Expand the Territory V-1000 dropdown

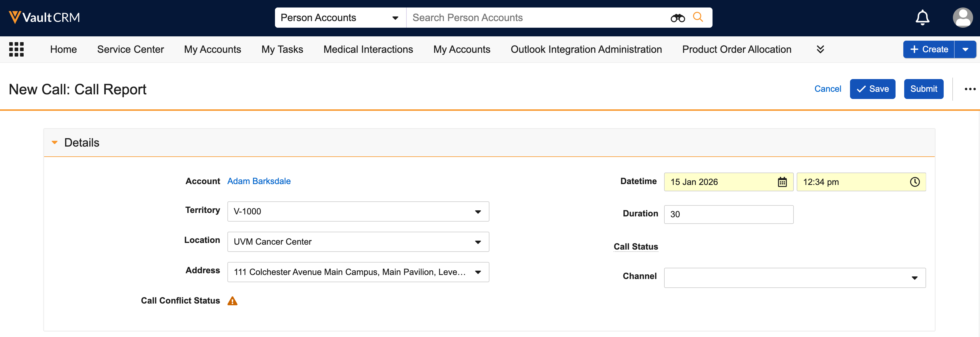coord(358,212)
